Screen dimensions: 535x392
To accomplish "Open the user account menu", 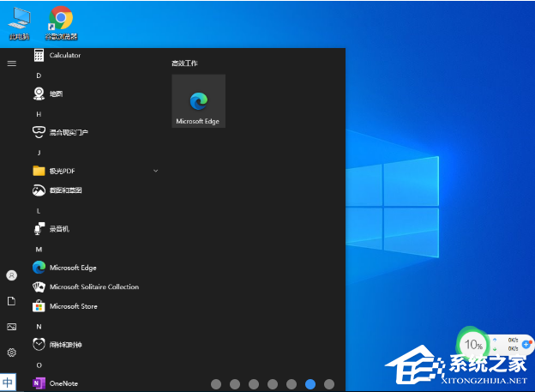I will [x=11, y=275].
